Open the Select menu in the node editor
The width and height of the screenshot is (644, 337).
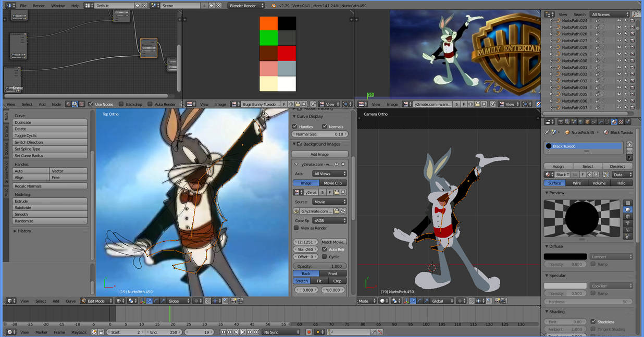click(x=27, y=104)
